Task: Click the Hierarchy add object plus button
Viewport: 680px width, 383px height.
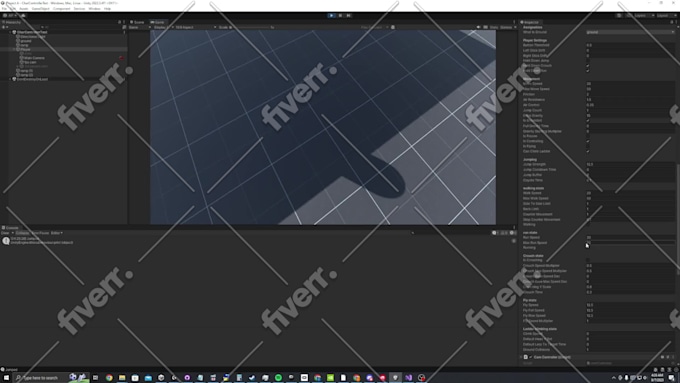Action: coord(4,27)
